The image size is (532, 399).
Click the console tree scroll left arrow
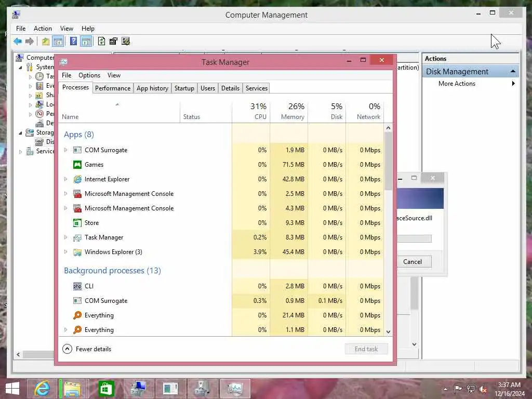point(18,354)
